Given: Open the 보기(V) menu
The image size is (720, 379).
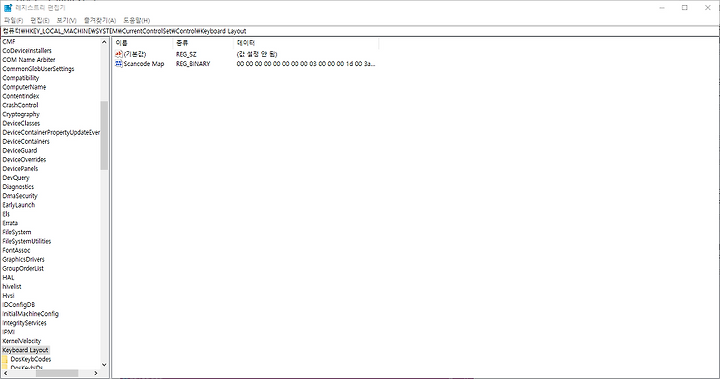Looking at the screenshot, I should pyautogui.click(x=66, y=20).
